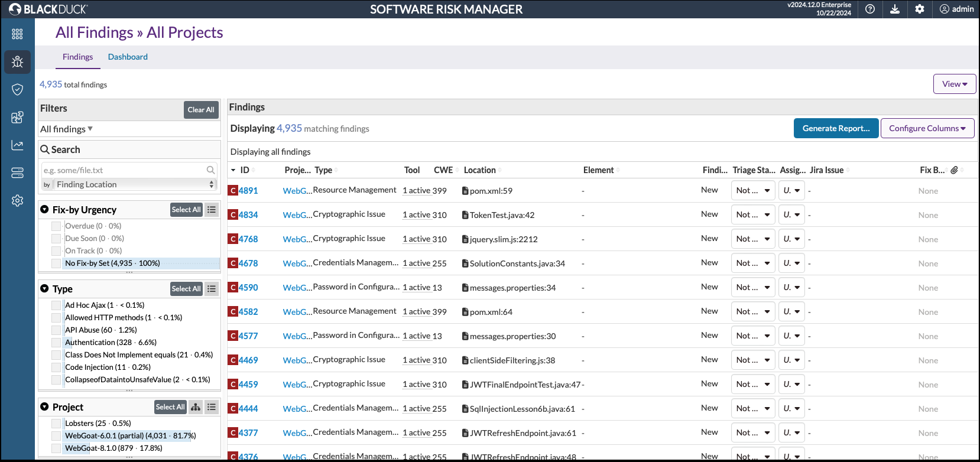This screenshot has height=462, width=980.
Task: Check the Authentication type filter checkbox
Action: 56,343
